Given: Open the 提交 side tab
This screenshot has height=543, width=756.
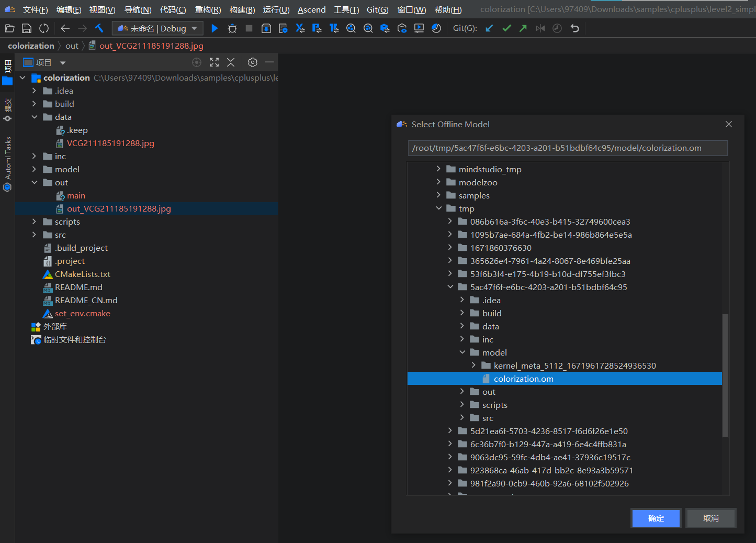Looking at the screenshot, I should (x=7, y=109).
